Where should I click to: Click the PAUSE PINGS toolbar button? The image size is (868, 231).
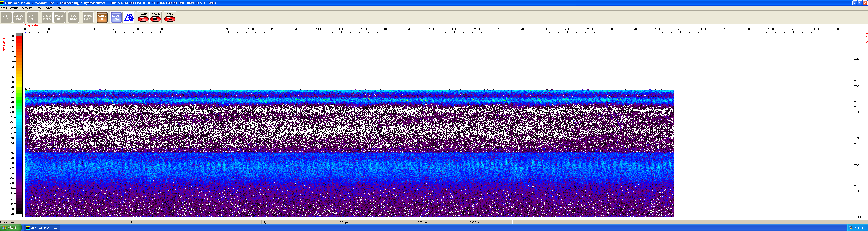tap(59, 17)
